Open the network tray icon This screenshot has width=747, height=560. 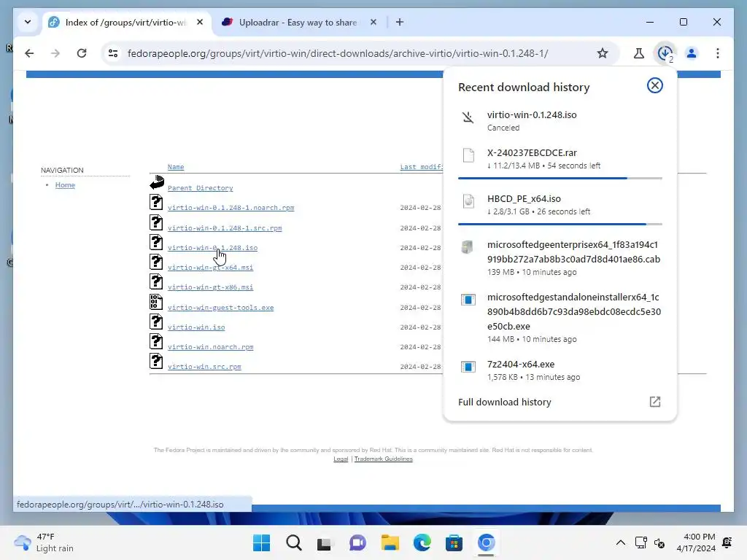[640, 542]
